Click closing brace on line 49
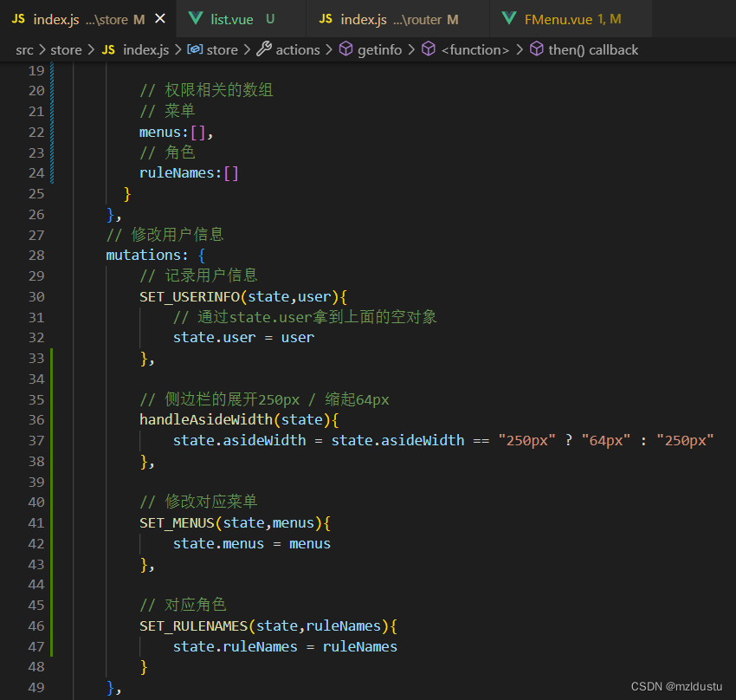This screenshot has height=700, width=736. (111, 688)
